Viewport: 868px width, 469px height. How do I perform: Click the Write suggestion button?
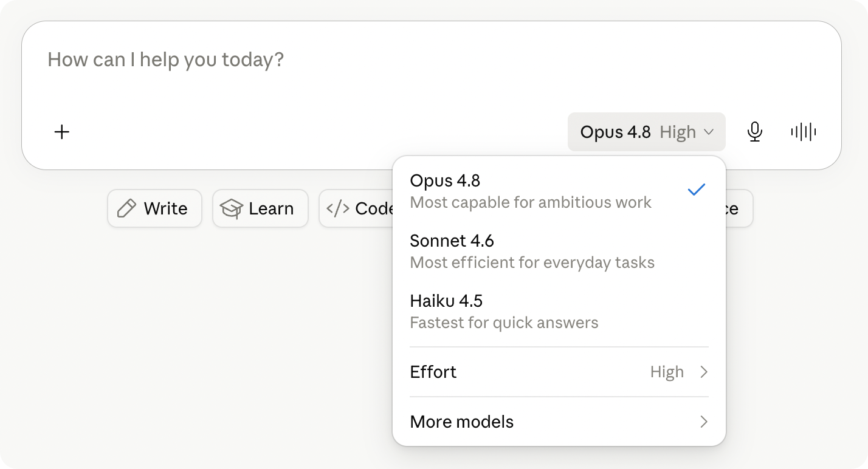154,208
